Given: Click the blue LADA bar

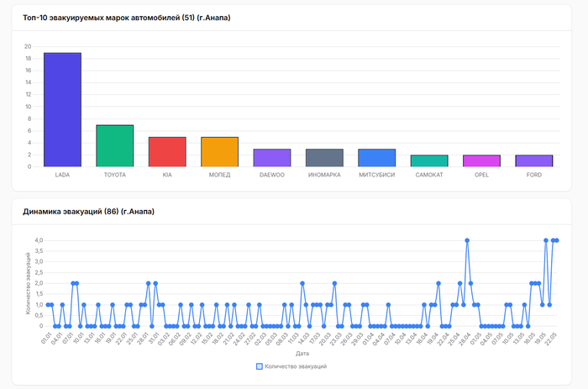Looking at the screenshot, I should (x=62, y=109).
